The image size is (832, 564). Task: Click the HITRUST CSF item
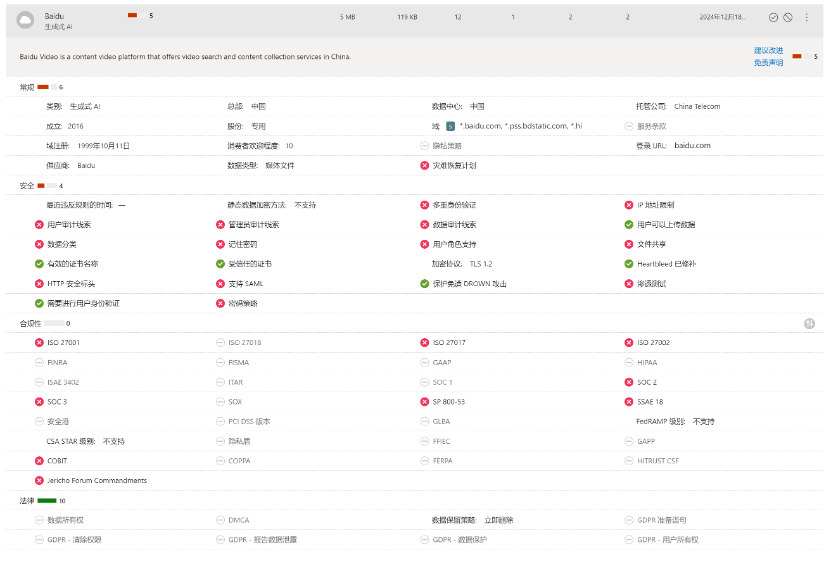tap(658, 461)
